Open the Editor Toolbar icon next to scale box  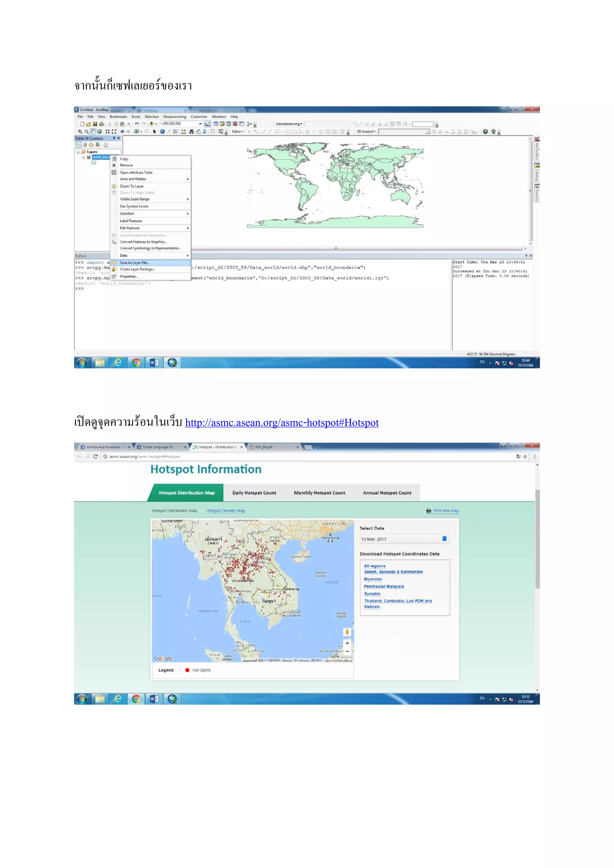pos(207,124)
